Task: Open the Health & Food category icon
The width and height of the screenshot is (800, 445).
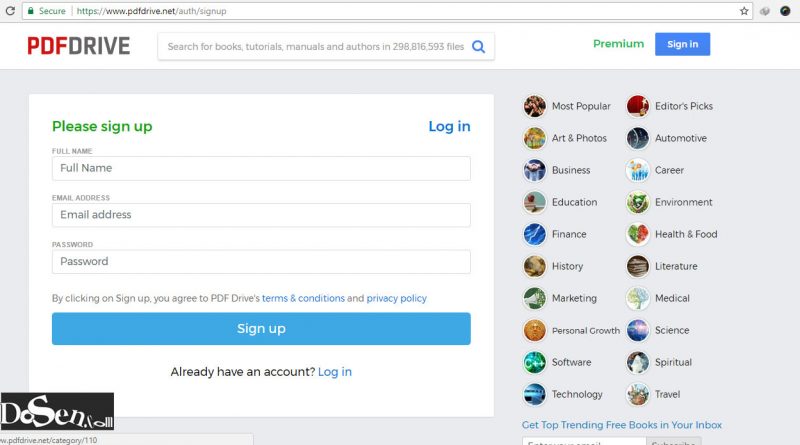Action: (638, 234)
